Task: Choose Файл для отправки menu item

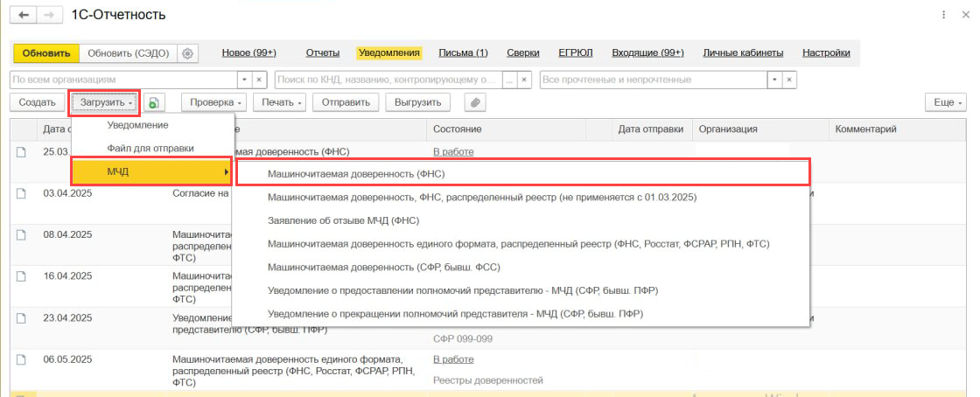Action: tap(152, 149)
